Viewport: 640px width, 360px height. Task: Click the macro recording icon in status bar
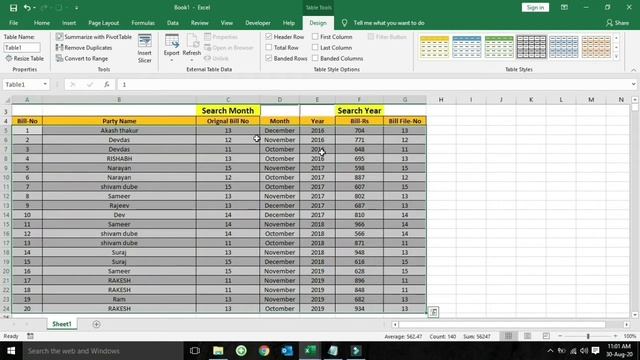pos(30,336)
